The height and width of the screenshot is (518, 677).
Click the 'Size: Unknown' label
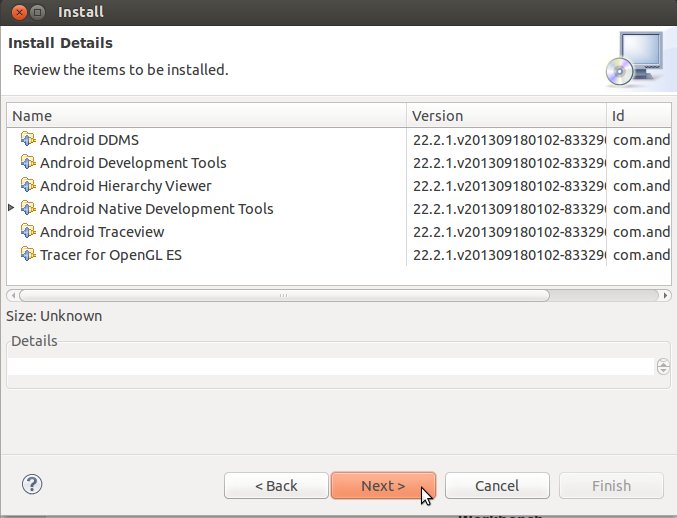point(54,316)
